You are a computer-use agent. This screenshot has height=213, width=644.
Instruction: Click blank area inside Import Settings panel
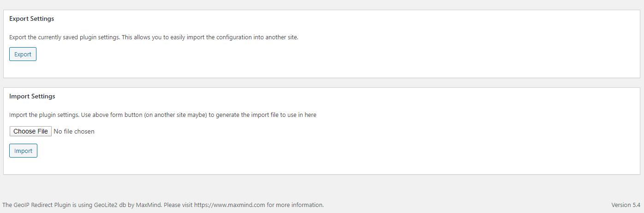(369, 148)
